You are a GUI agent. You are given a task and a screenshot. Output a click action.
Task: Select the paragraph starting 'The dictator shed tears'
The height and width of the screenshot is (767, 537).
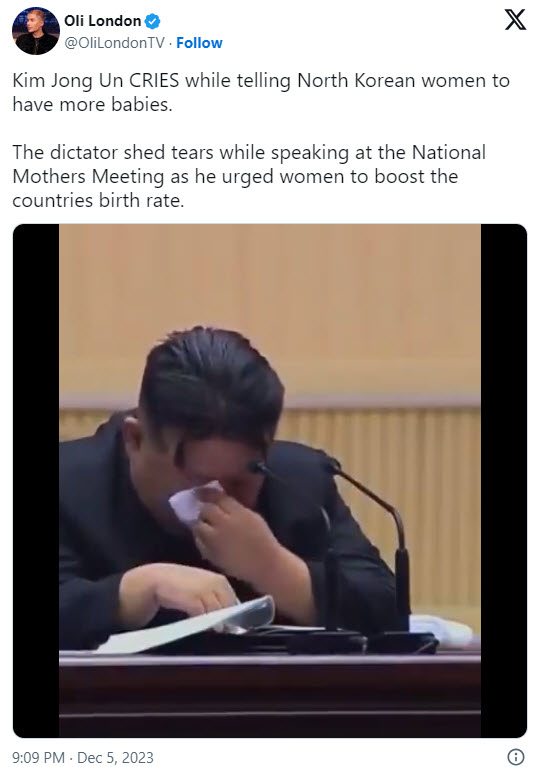point(249,177)
